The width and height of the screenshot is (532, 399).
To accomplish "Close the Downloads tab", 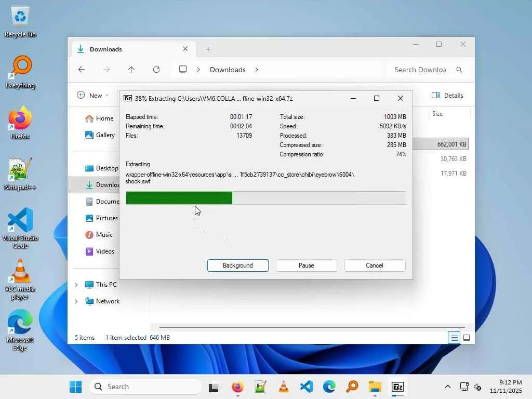I will point(185,49).
